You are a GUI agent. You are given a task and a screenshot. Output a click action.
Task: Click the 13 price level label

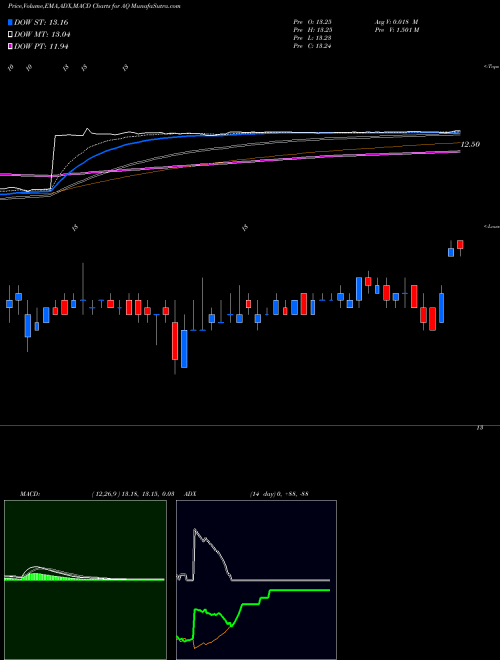click(x=480, y=428)
